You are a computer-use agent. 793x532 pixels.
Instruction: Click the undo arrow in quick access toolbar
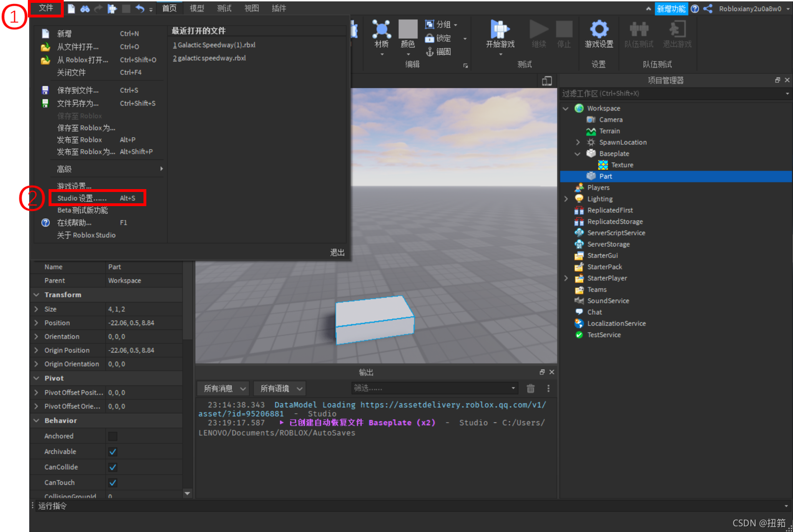click(x=140, y=8)
